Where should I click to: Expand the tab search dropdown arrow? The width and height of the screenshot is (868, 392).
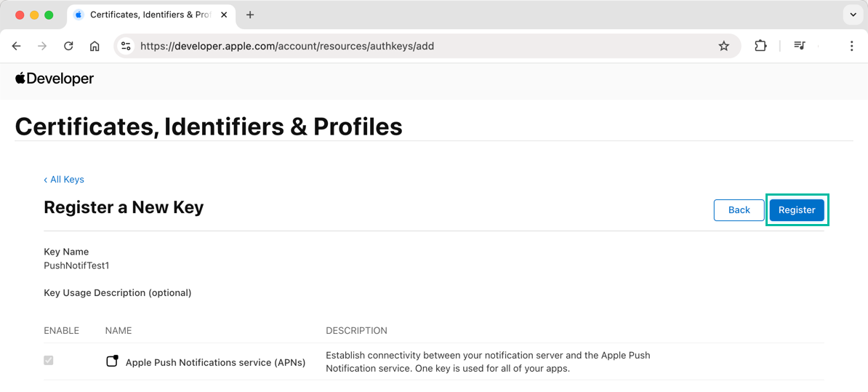pyautogui.click(x=853, y=15)
